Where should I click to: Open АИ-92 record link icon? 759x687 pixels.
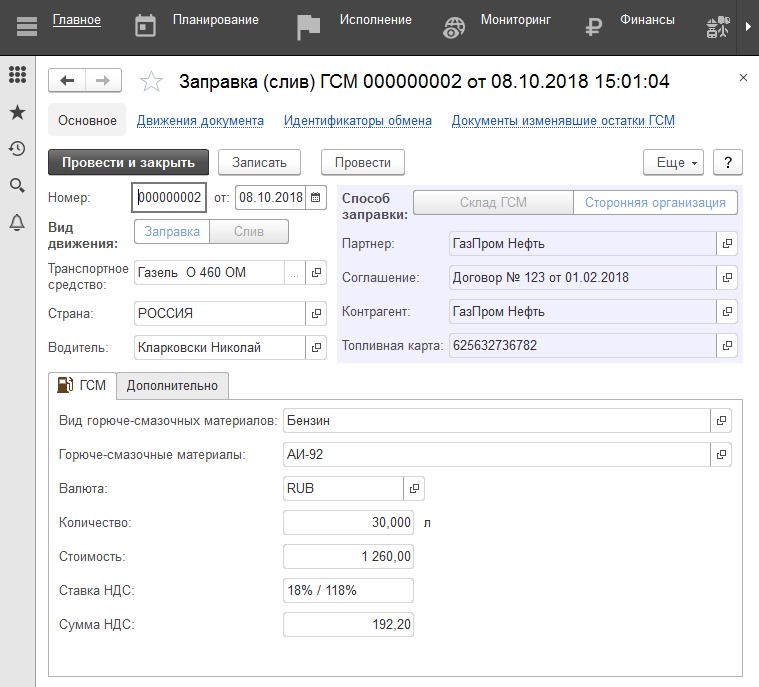(x=721, y=455)
